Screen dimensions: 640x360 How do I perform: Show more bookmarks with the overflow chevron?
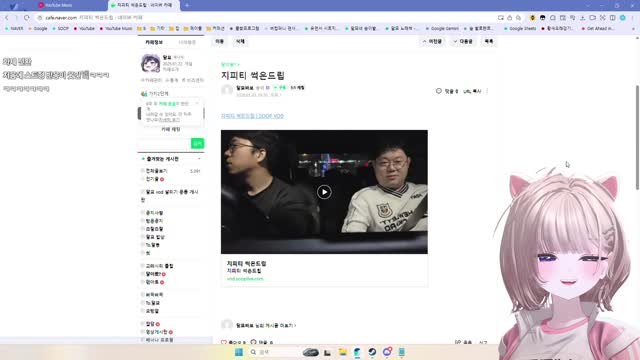pos(633,29)
